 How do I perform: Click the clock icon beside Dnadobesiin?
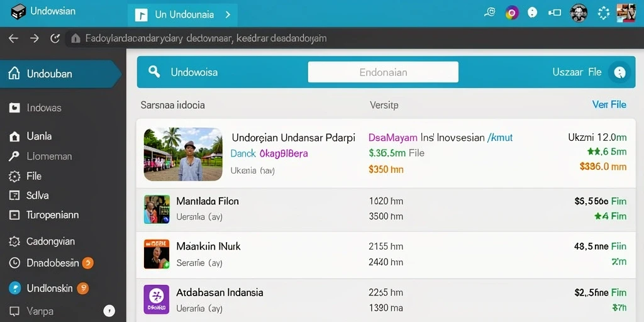(x=14, y=263)
